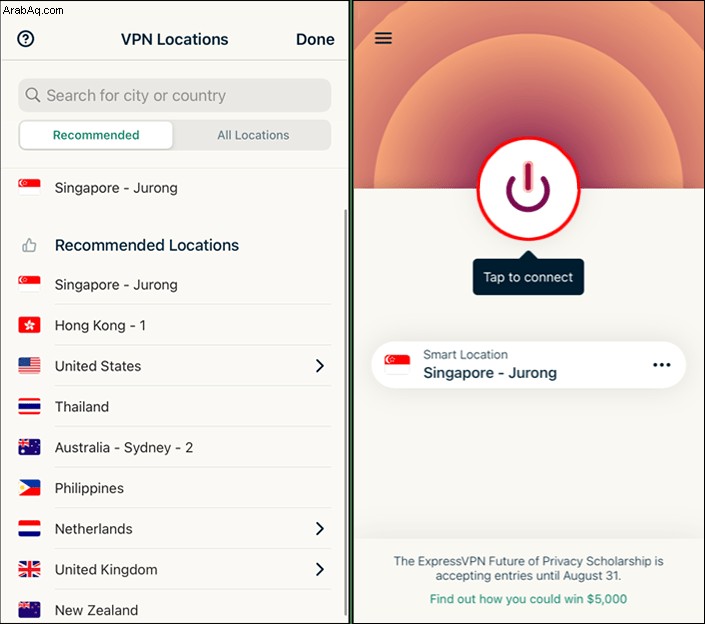Image resolution: width=705 pixels, height=624 pixels.
Task: Switch to the All Locations tab
Action: coord(253,135)
